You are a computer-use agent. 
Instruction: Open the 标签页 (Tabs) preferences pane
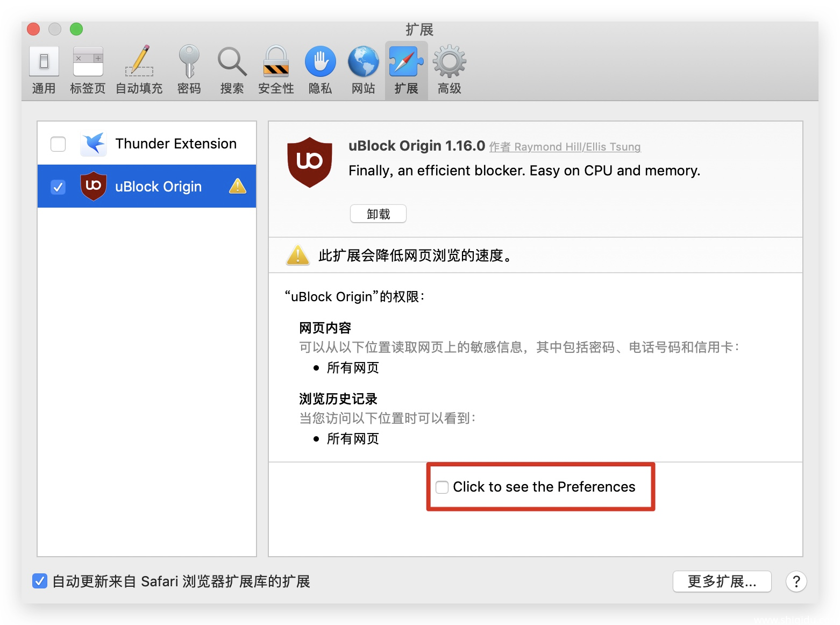88,71
